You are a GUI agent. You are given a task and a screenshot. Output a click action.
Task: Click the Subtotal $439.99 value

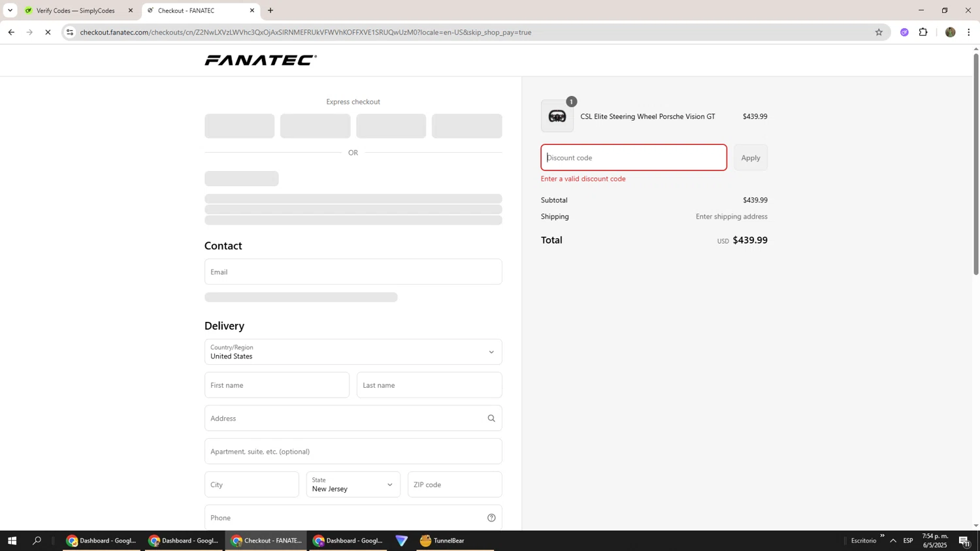pyautogui.click(x=755, y=200)
